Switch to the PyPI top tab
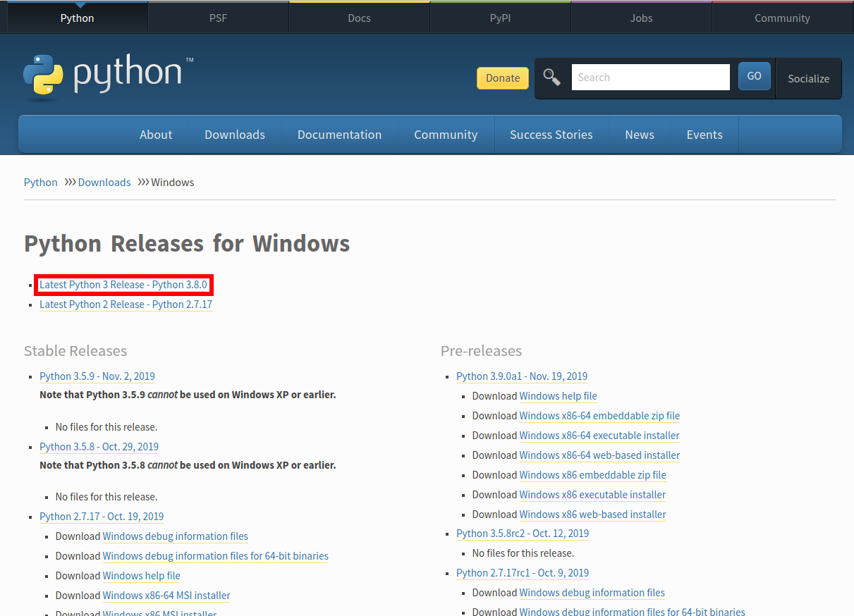854x616 pixels. click(500, 18)
